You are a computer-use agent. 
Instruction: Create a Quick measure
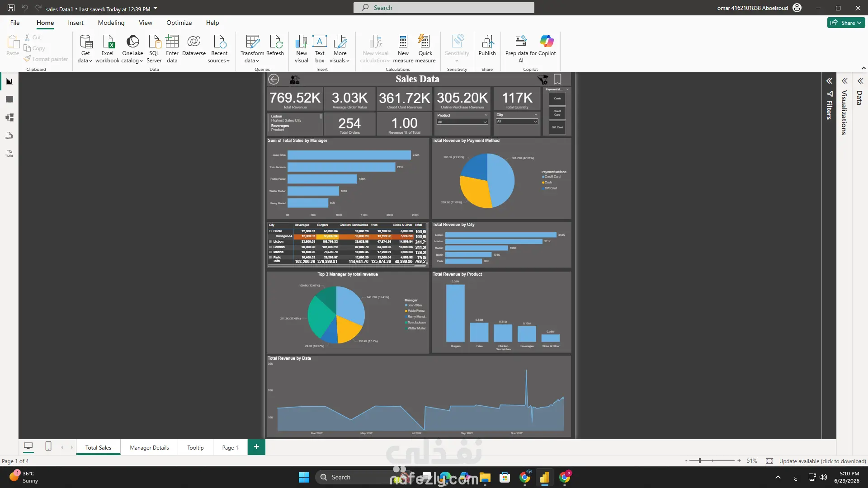coord(425,49)
